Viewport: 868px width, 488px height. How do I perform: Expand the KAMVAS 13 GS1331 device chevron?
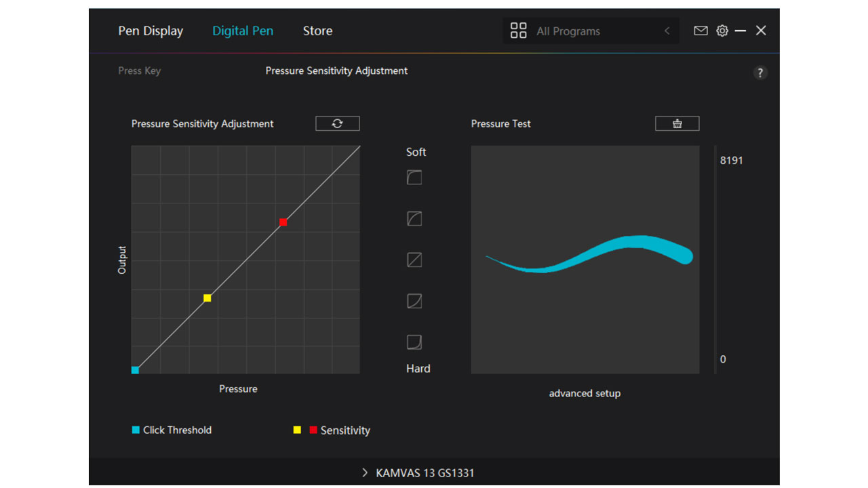coord(365,472)
